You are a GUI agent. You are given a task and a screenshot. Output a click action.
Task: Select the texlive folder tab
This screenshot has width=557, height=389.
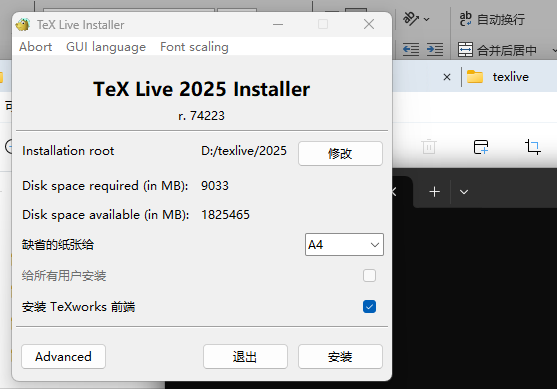point(498,77)
